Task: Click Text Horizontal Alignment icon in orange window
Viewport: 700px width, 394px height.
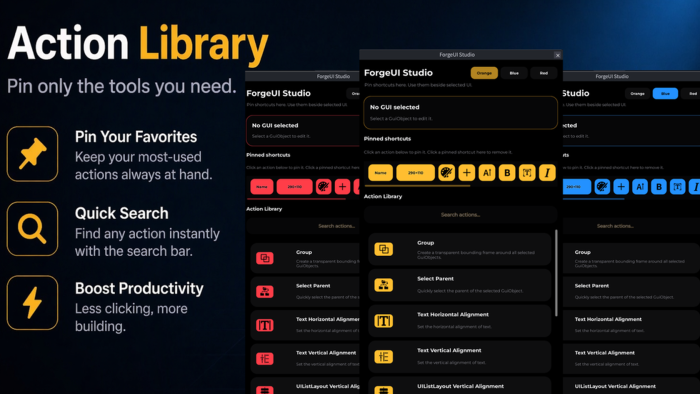Action: coord(383,320)
